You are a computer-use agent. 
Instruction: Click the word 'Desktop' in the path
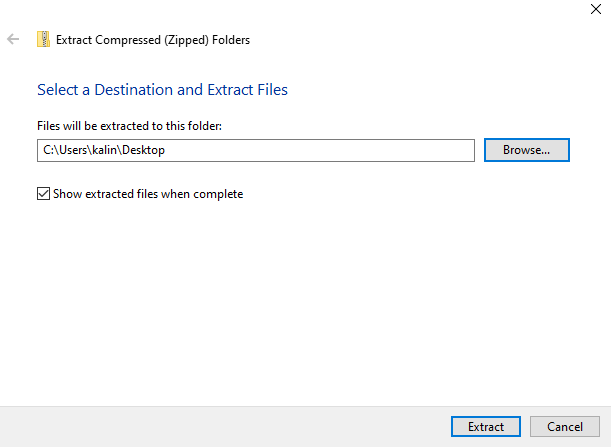(x=142, y=150)
